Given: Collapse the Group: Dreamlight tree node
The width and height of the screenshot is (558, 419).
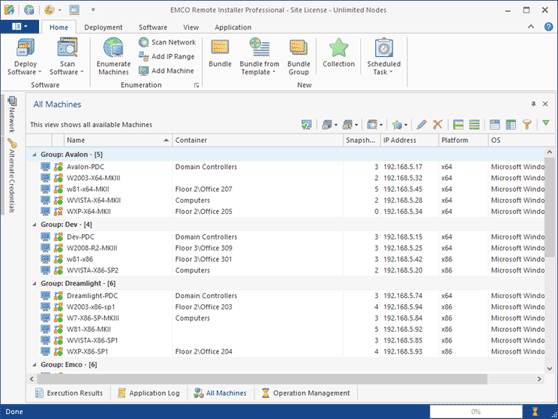Looking at the screenshot, I should (x=35, y=283).
